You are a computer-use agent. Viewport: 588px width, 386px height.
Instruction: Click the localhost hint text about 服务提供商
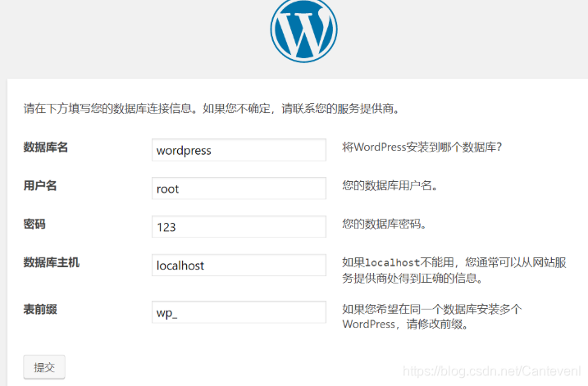pyautogui.click(x=454, y=270)
